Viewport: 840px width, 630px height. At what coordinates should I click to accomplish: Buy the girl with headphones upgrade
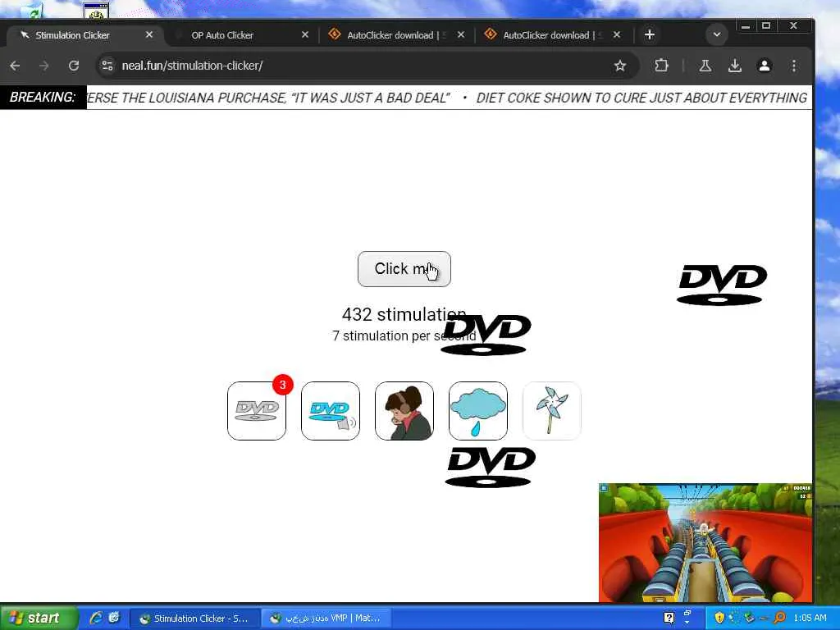coord(404,411)
